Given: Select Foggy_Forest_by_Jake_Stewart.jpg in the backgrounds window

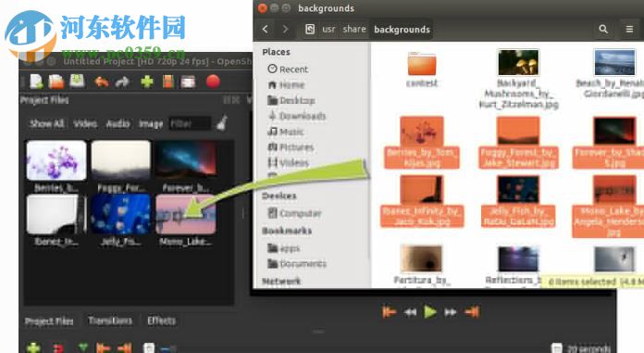Looking at the screenshot, I should 518,142.
